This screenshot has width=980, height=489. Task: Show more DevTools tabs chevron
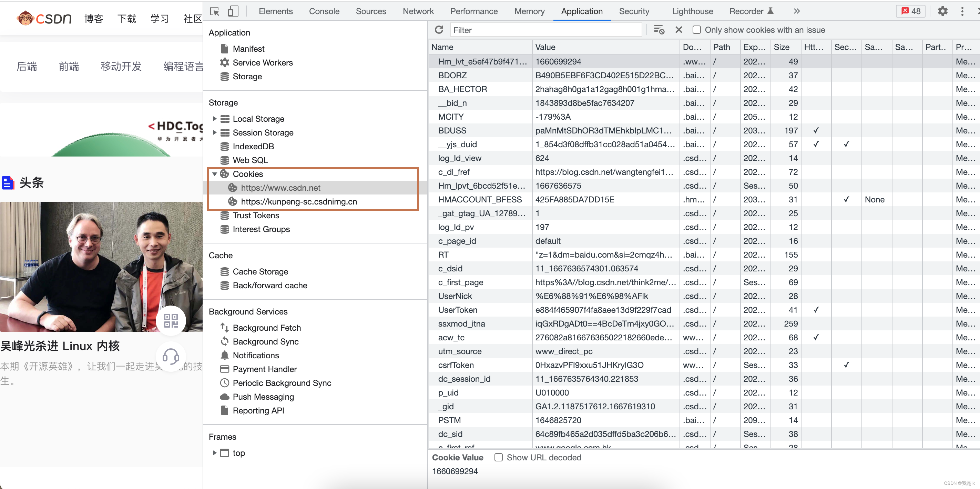(797, 11)
